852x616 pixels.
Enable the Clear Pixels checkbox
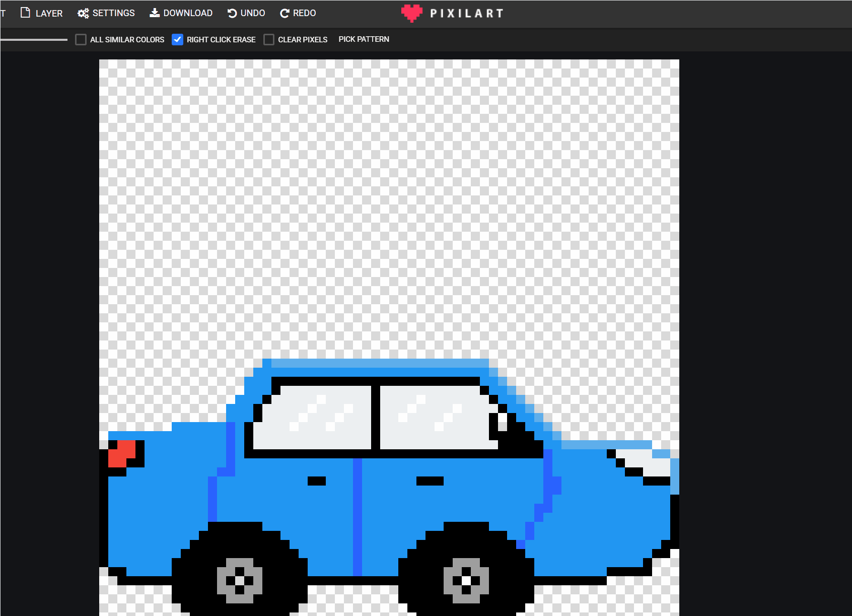click(269, 39)
